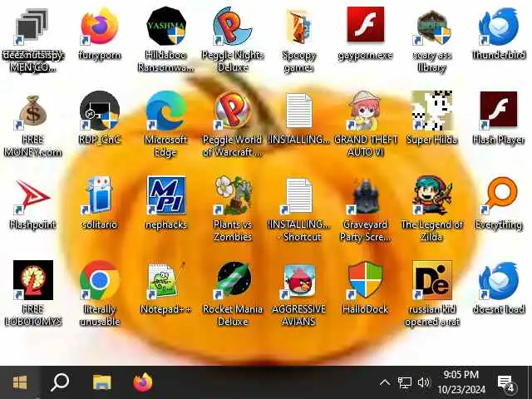Select the deeznutsspy stacked windows icon

[32, 27]
